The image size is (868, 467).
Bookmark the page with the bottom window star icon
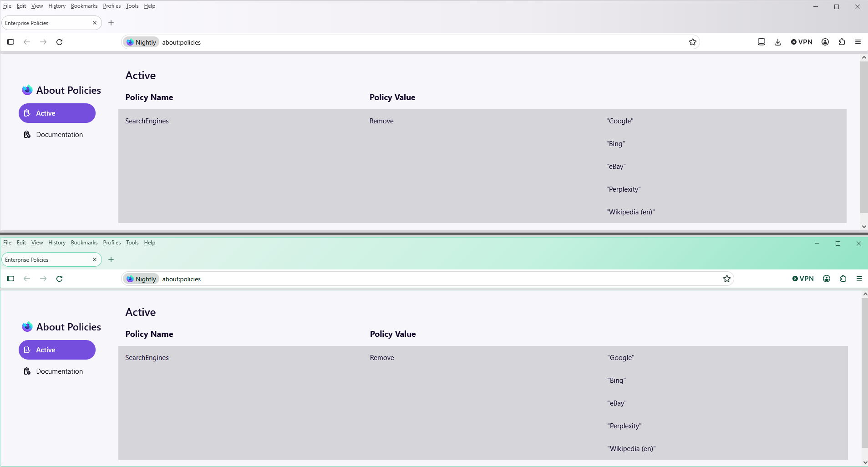click(727, 279)
